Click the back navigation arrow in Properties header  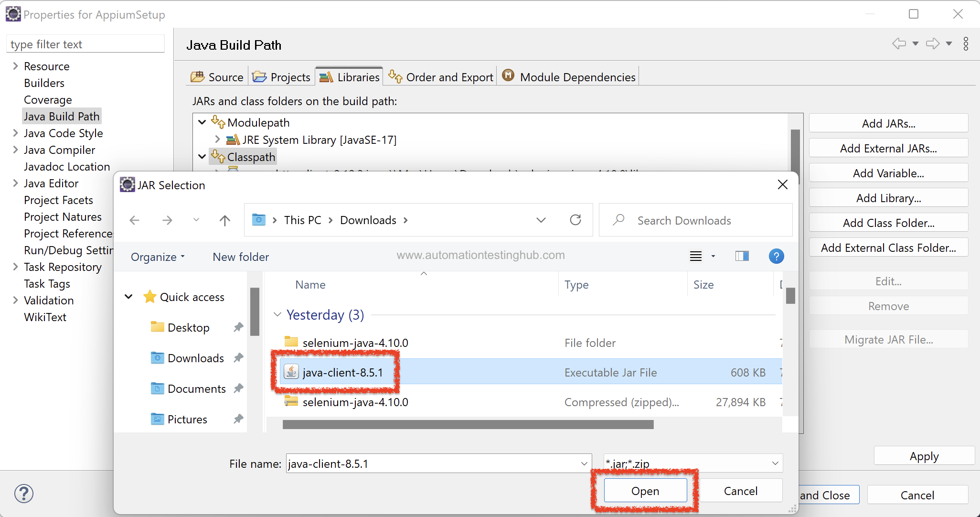899,43
